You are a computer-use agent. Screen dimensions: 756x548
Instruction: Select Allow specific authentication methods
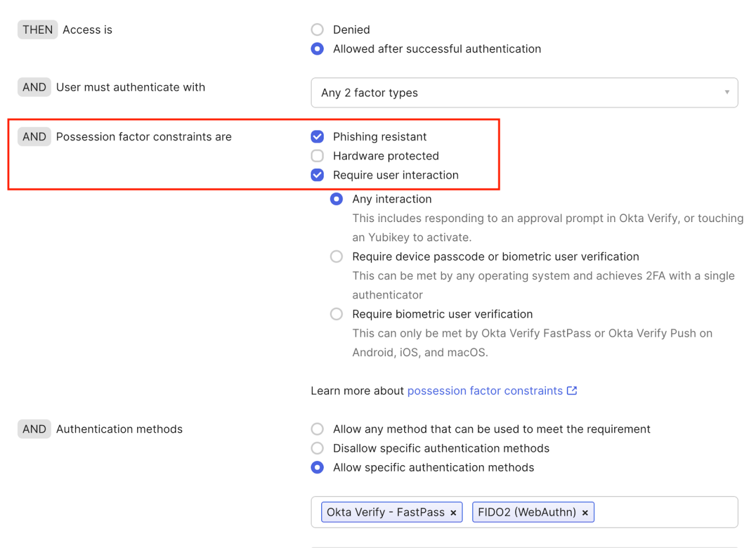[x=317, y=467]
